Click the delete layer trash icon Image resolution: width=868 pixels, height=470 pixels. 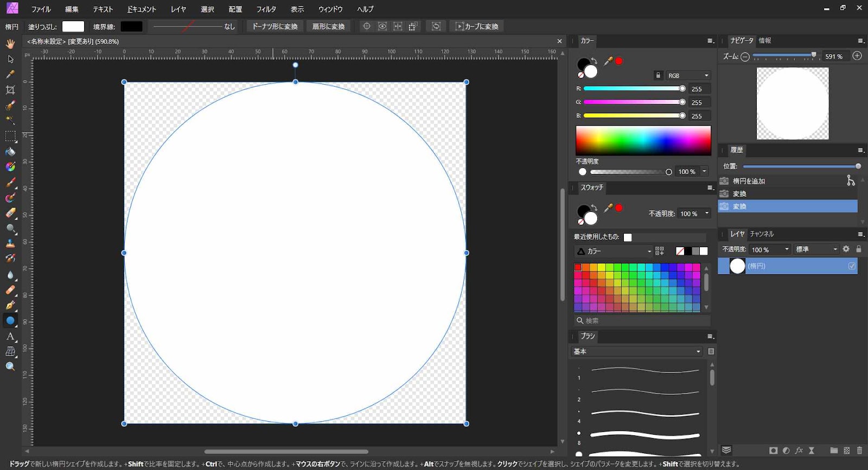point(859,450)
